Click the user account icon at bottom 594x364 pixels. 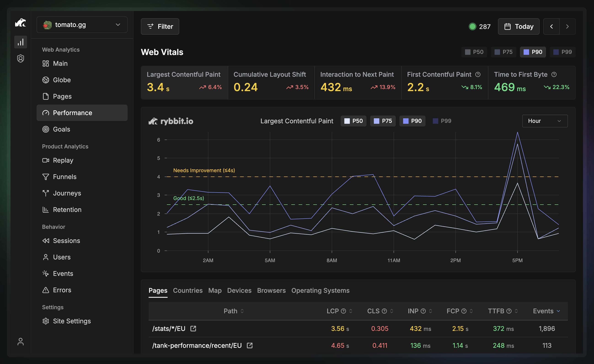[x=21, y=341]
